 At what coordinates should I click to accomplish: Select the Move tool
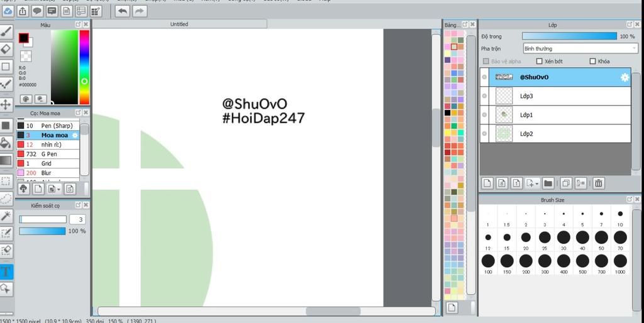6,104
